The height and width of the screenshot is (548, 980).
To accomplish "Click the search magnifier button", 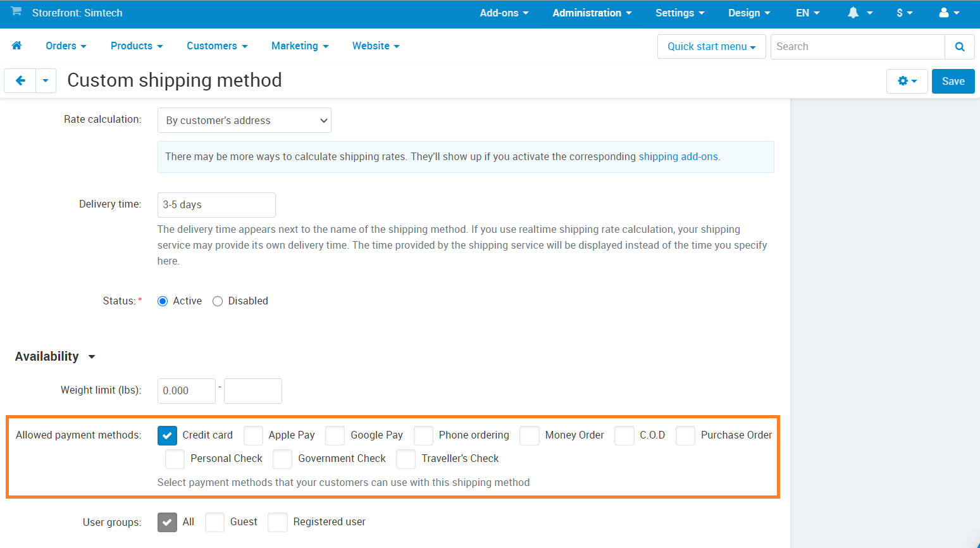I will click(x=960, y=47).
